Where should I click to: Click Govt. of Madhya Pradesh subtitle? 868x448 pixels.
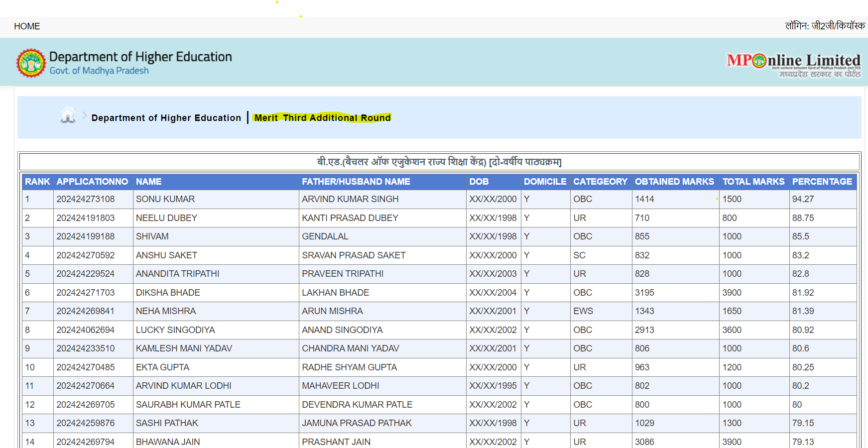click(99, 71)
